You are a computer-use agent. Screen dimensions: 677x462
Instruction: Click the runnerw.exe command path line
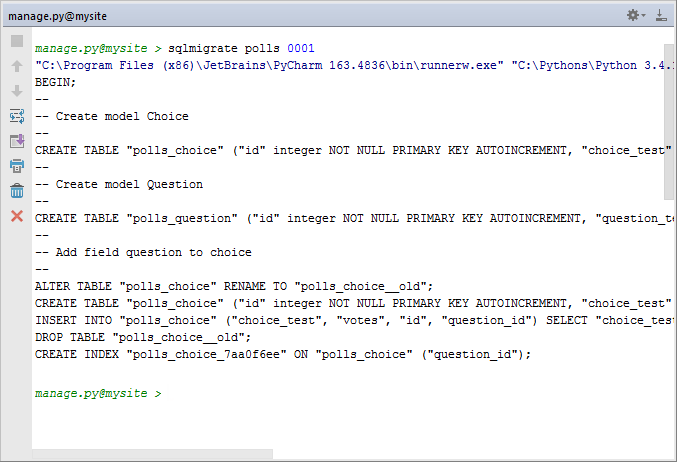[354, 65]
